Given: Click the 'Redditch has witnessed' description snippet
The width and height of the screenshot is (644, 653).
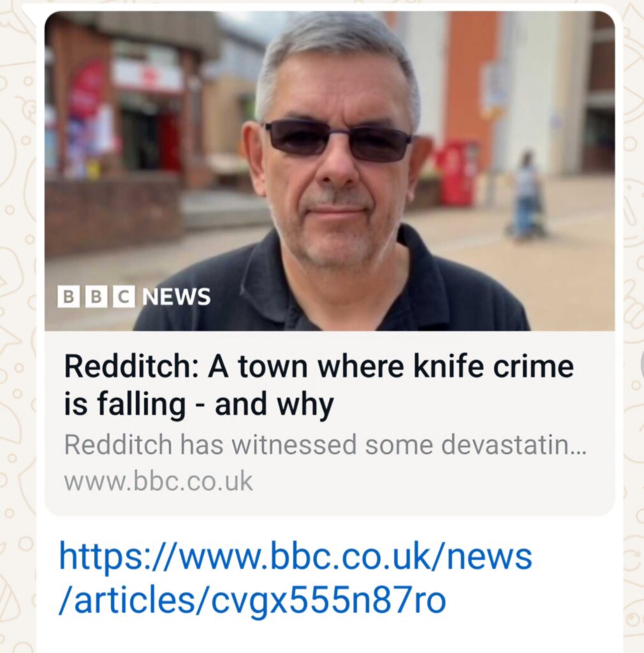Looking at the screenshot, I should pos(325,444).
